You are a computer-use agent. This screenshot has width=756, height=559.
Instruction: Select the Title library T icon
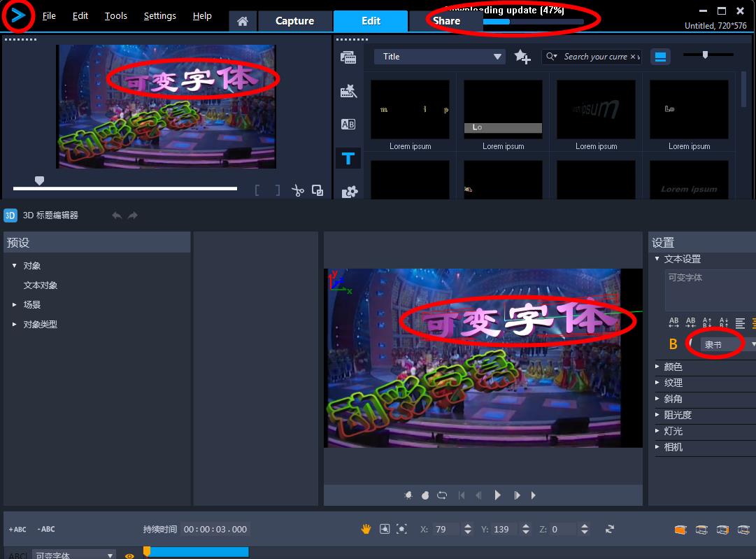[x=348, y=158]
